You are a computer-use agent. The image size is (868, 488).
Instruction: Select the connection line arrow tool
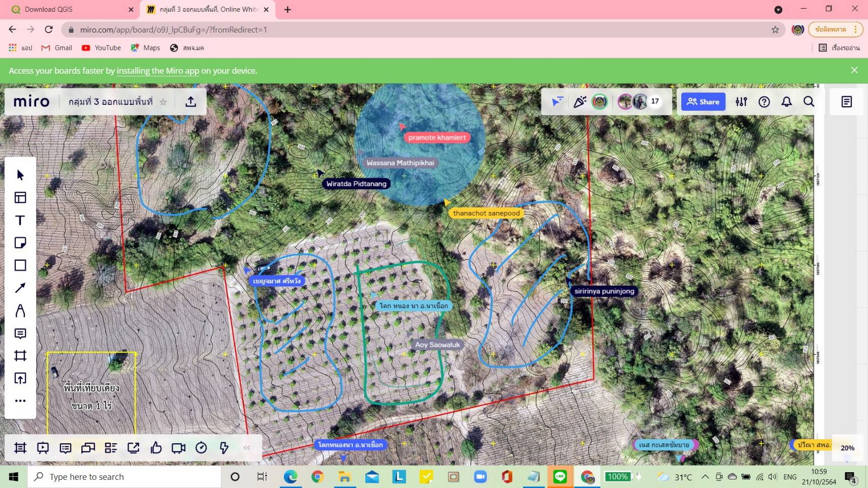(20, 288)
